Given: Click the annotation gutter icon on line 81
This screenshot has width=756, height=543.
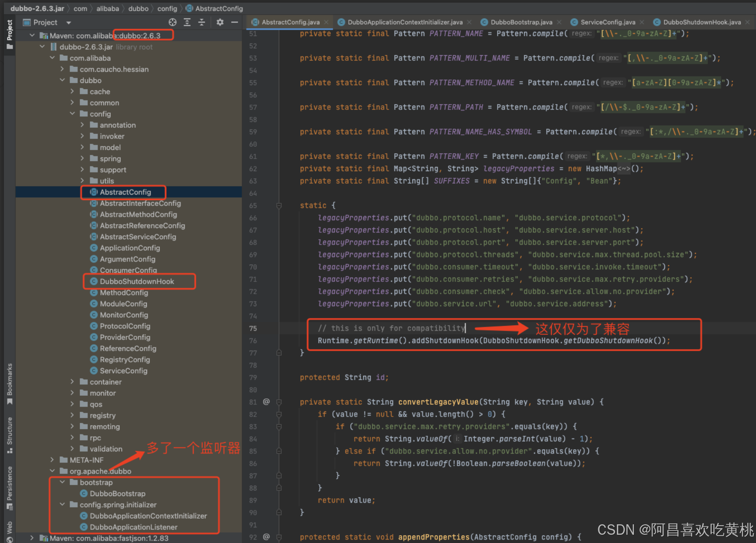Looking at the screenshot, I should 266,402.
